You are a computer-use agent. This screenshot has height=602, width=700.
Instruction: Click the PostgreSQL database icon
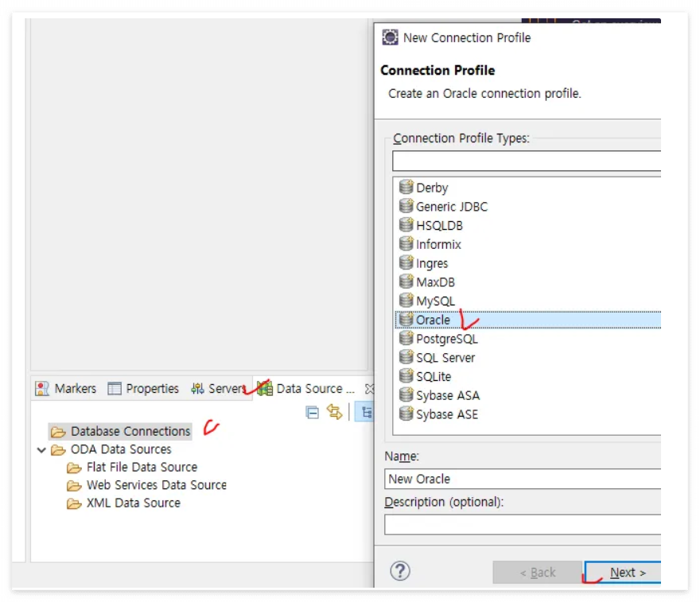click(x=406, y=338)
